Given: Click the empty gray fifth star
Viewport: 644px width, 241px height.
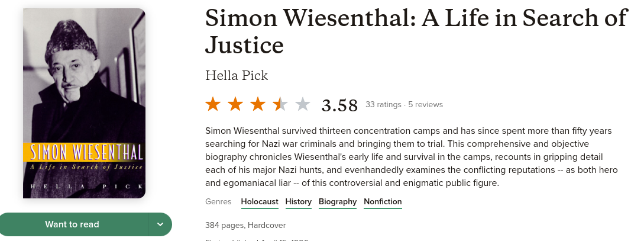Looking at the screenshot, I should [303, 105].
